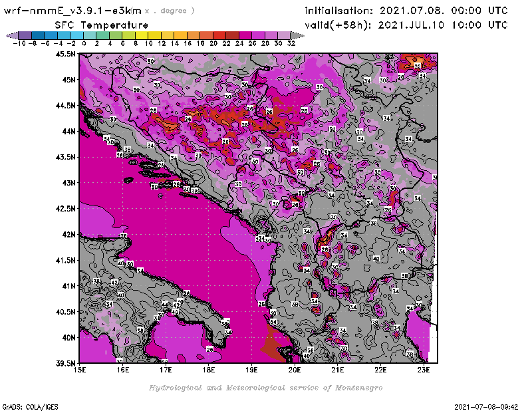Click the 'wrf-nmmE_v3.9.1-e3km' model label
The image size is (532, 411).
pyautogui.click(x=72, y=11)
